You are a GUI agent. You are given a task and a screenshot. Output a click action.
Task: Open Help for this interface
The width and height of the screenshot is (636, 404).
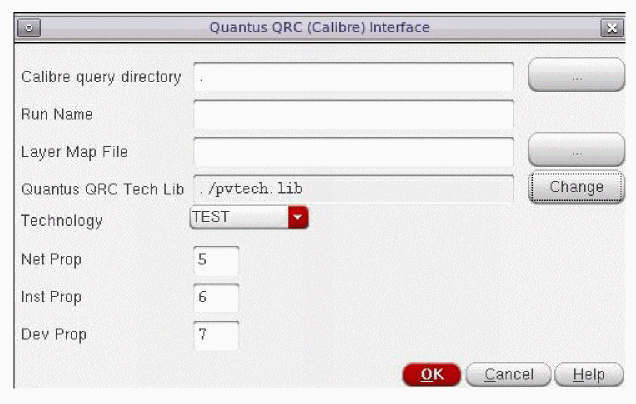tap(589, 375)
